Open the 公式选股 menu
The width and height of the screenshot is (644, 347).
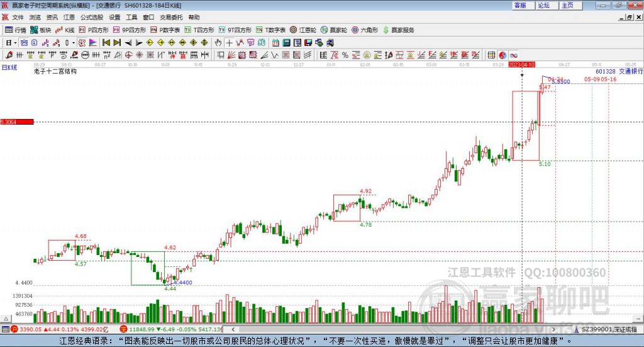click(x=92, y=17)
